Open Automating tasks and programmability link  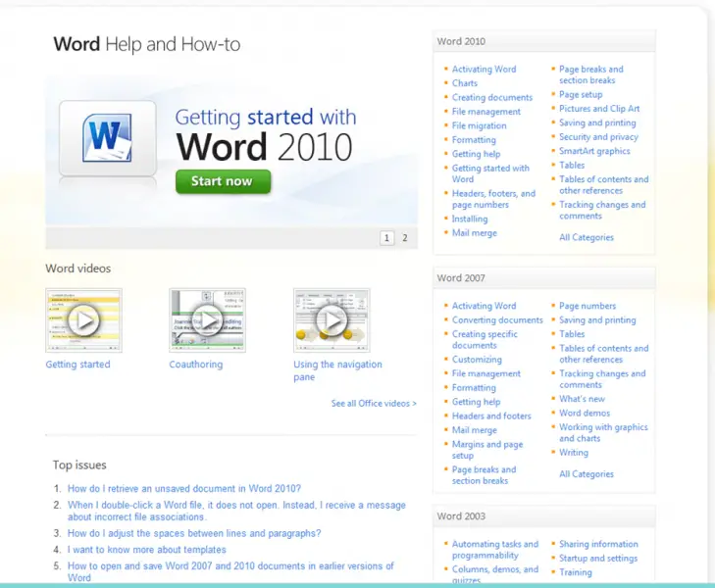495,550
